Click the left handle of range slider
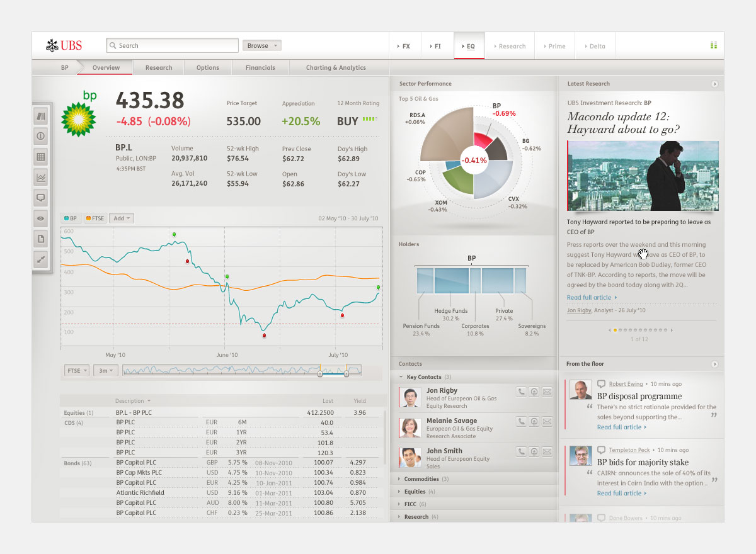Viewport: 756px width, 554px height. coord(320,374)
